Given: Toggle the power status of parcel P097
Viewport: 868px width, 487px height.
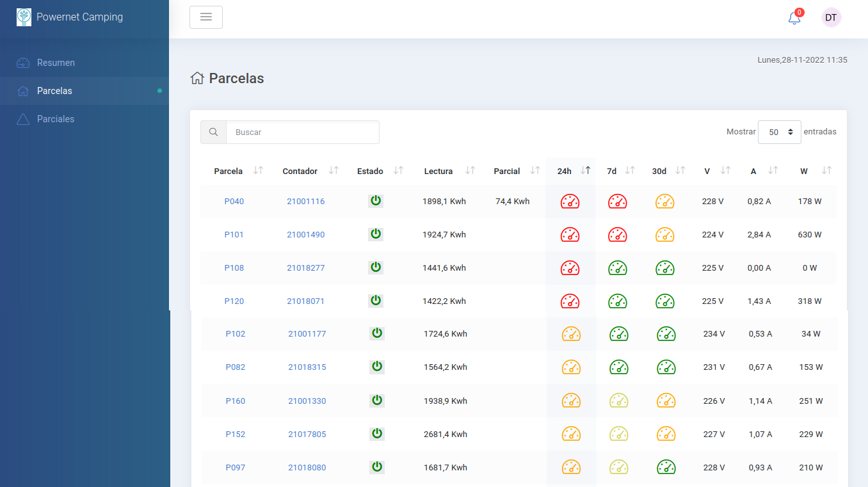Looking at the screenshot, I should [x=377, y=467].
